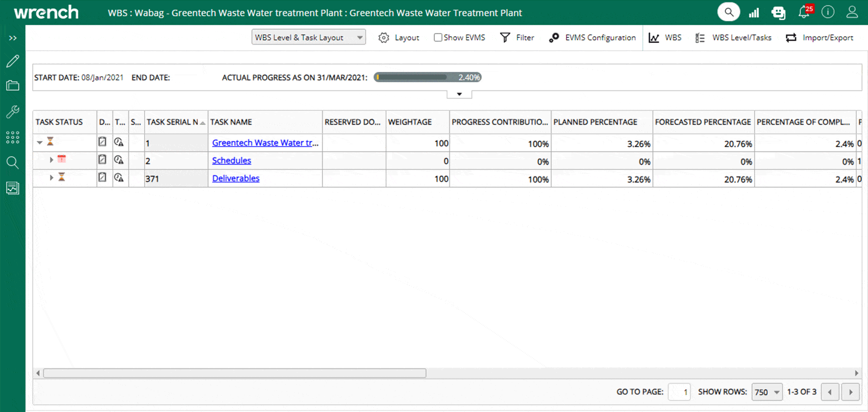Open the wrench tools icon in sidebar

point(13,112)
